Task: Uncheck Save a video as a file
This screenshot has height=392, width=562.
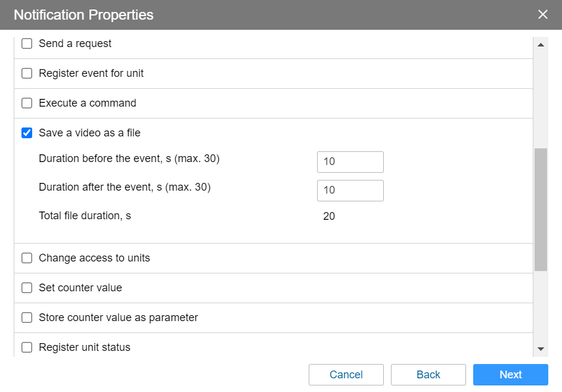Action: tap(27, 133)
